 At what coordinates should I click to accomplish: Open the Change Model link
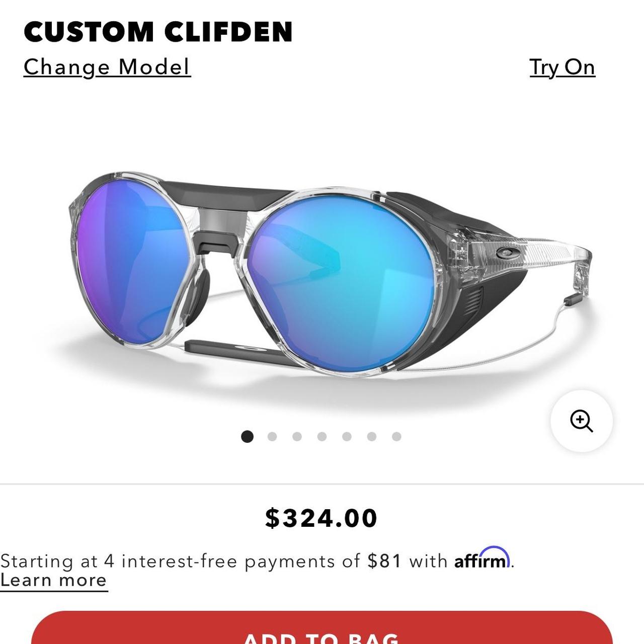click(107, 67)
